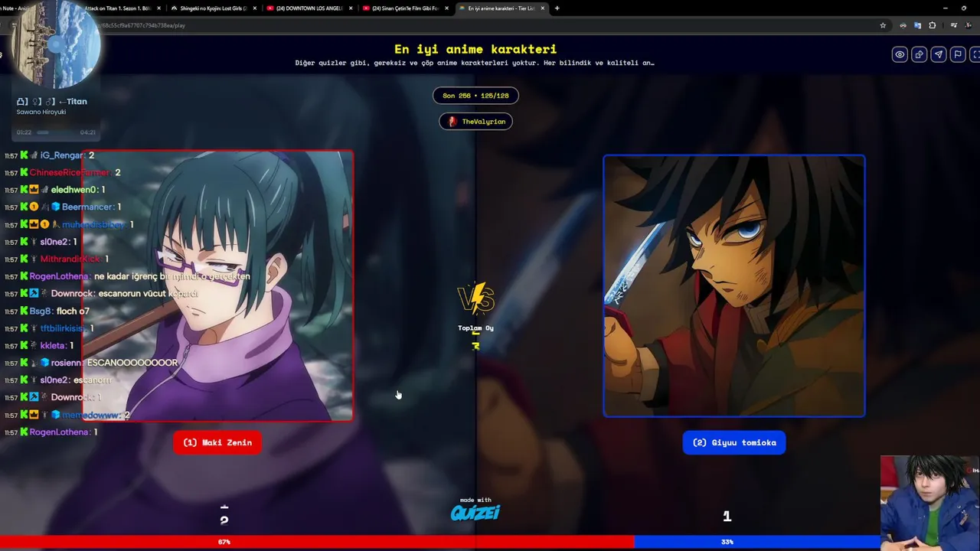980x551 pixels.
Task: Click the Toplam Oy total votes label
Action: tap(475, 328)
